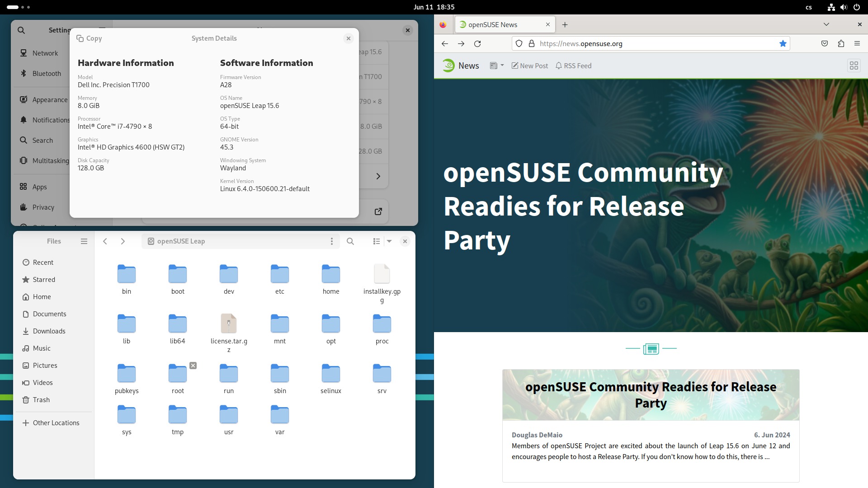Switch keyboard layout cs indicator

point(809,7)
